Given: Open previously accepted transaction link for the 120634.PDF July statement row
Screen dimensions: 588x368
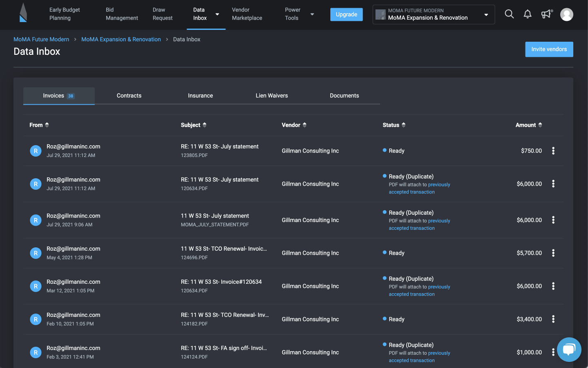Looking at the screenshot, I should [419, 188].
